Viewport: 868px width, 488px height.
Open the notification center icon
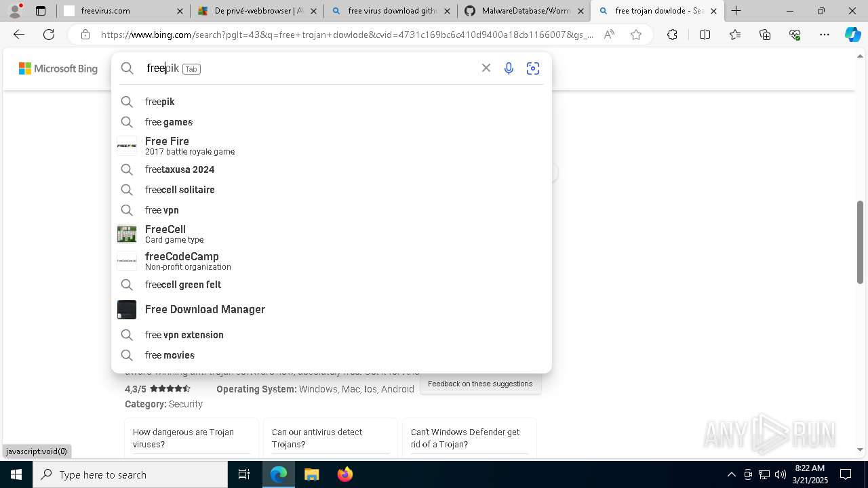coord(846,474)
